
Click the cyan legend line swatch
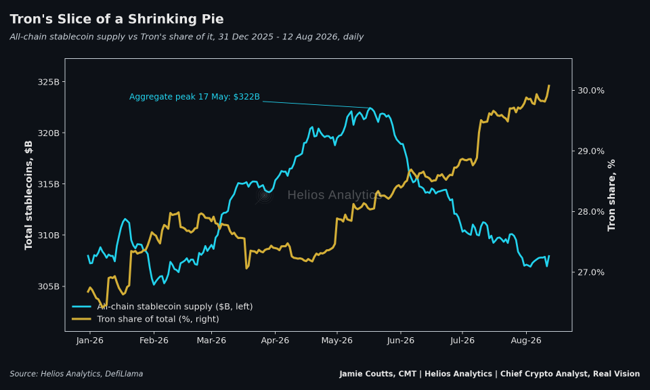coord(81,307)
